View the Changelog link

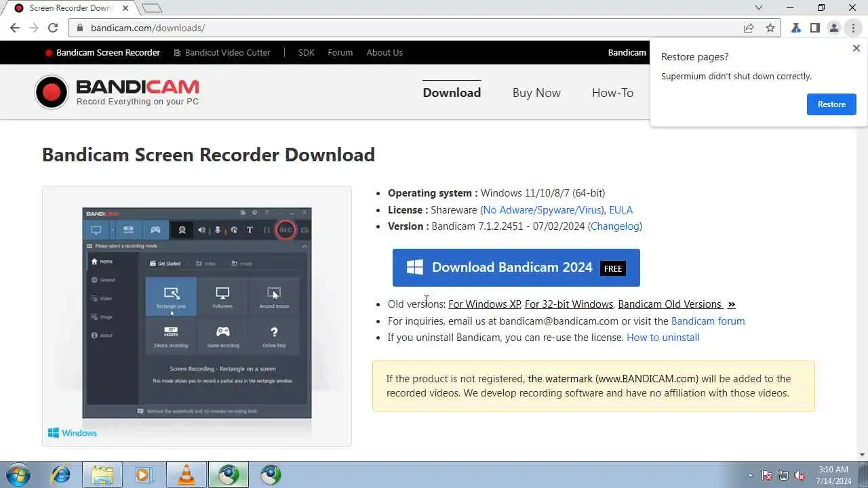point(615,226)
